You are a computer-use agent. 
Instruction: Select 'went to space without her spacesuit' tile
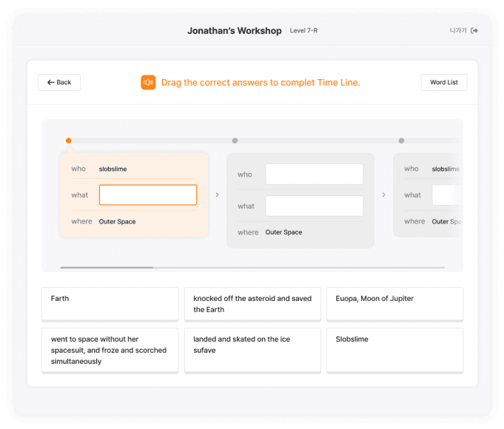110,350
